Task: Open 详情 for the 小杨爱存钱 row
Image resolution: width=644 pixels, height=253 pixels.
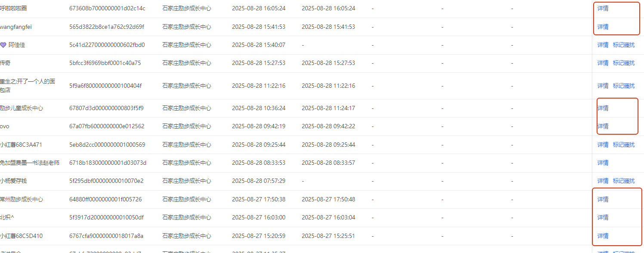Action: [x=603, y=181]
